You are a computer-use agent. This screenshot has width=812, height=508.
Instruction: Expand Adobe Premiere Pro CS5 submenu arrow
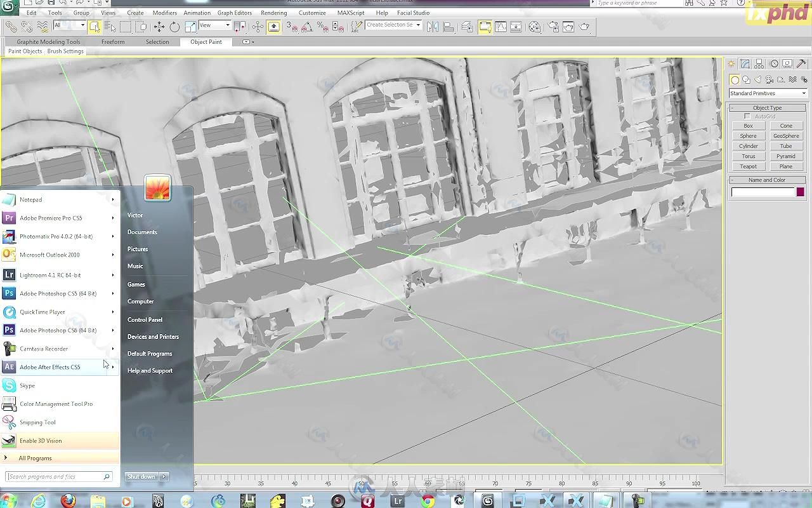point(113,218)
